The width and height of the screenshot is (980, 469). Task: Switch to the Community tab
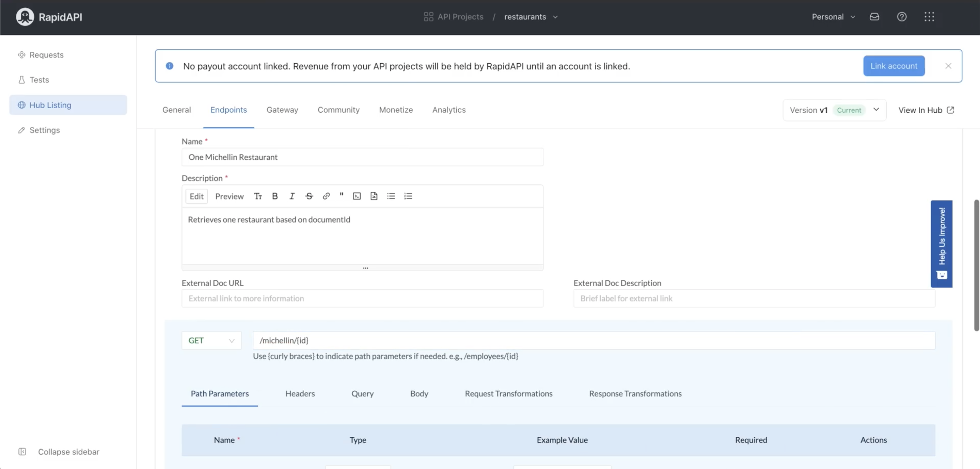tap(338, 110)
